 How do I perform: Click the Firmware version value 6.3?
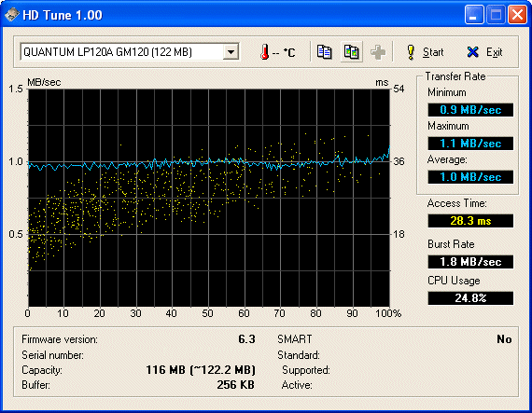[x=246, y=339]
